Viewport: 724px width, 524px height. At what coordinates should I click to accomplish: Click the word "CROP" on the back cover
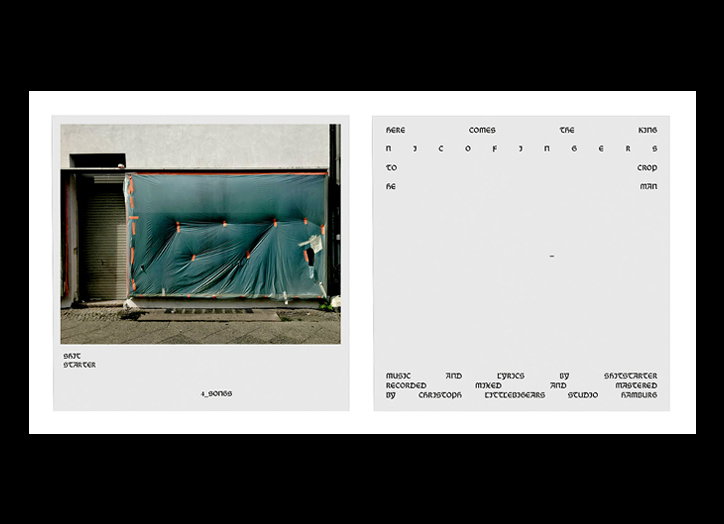pyautogui.click(x=647, y=168)
